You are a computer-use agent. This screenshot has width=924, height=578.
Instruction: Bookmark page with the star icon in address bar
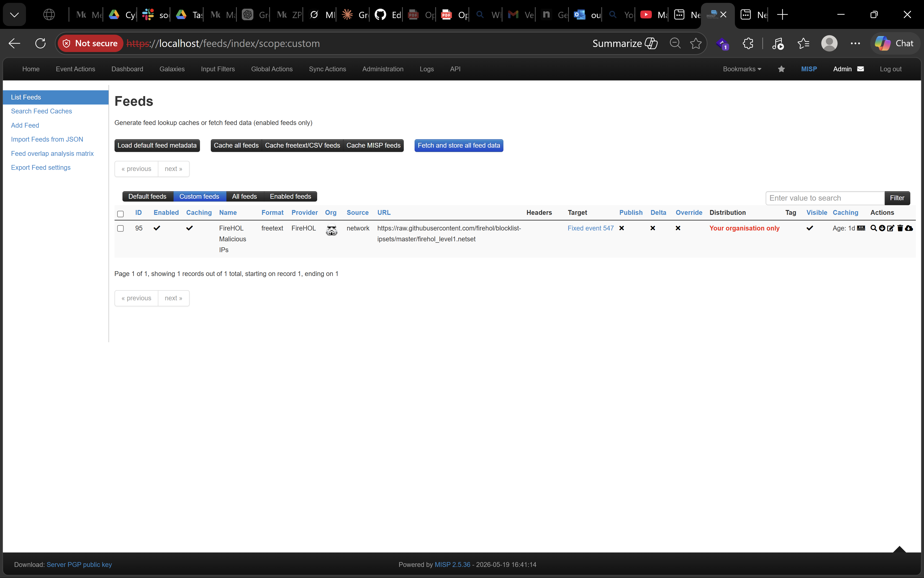click(696, 43)
